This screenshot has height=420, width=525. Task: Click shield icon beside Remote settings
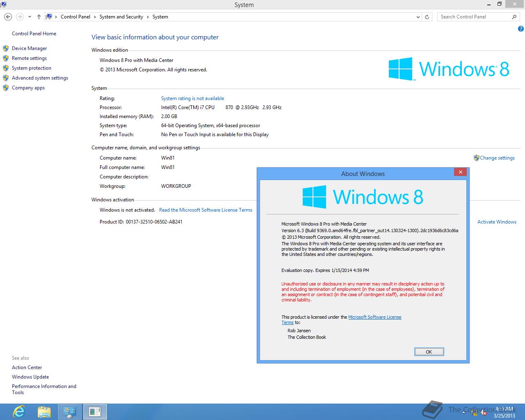pos(6,58)
